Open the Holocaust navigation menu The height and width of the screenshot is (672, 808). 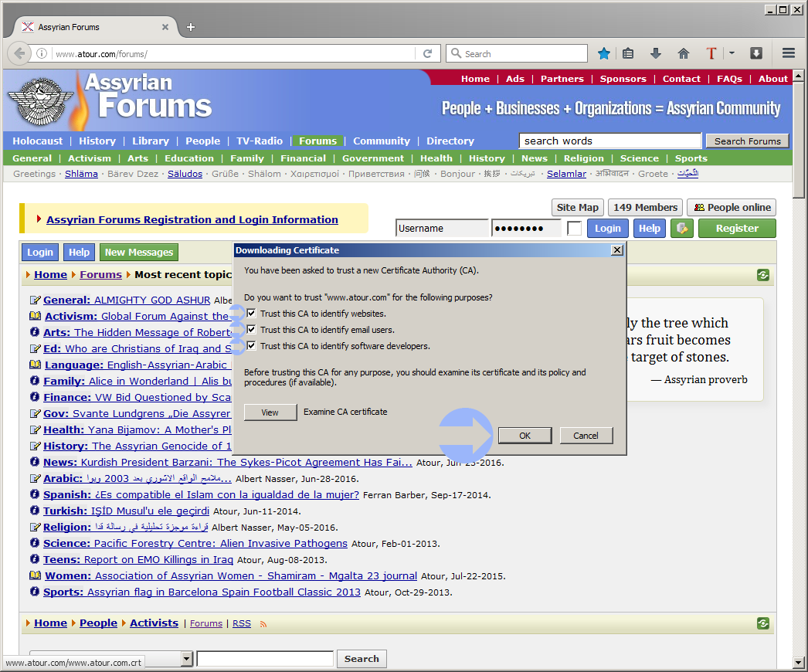(x=38, y=141)
